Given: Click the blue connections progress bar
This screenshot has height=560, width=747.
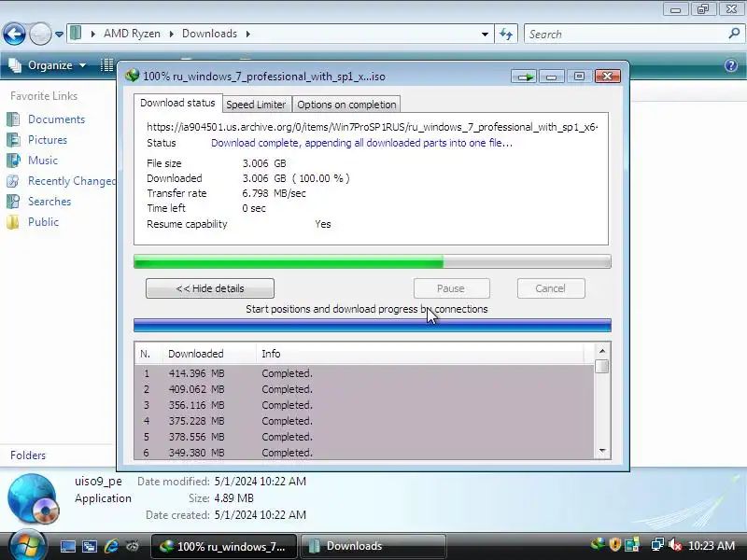Looking at the screenshot, I should click(372, 325).
